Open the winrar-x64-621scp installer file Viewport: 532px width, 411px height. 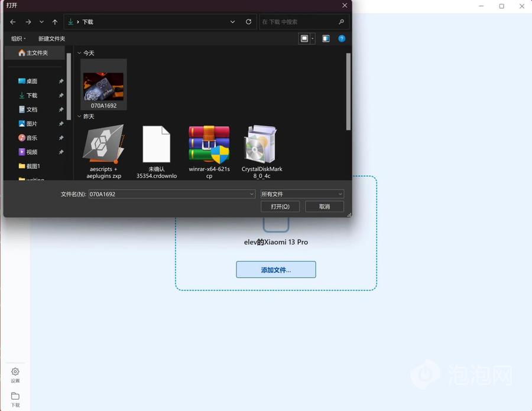(209, 145)
